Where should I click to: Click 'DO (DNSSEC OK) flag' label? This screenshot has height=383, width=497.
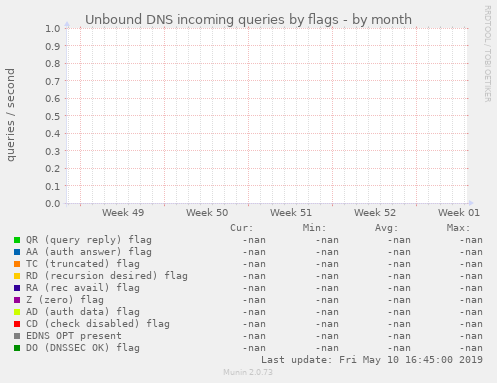pyautogui.click(x=83, y=348)
